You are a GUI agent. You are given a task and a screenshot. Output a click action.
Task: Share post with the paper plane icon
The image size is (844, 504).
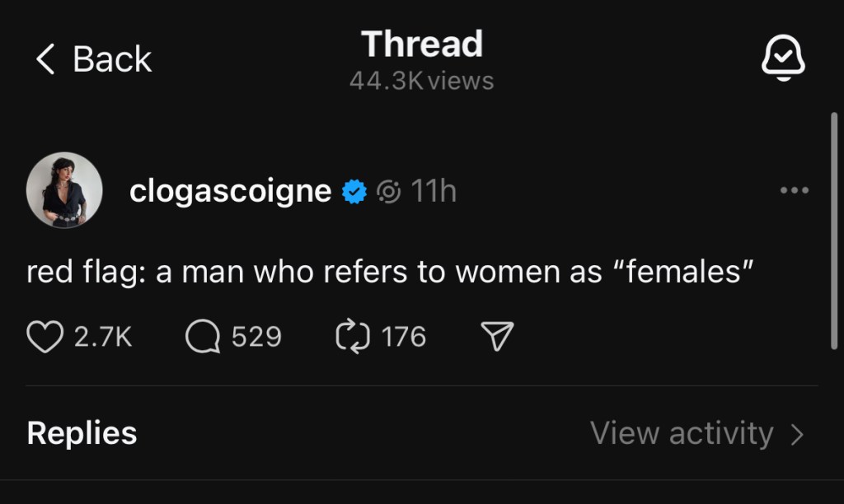497,337
